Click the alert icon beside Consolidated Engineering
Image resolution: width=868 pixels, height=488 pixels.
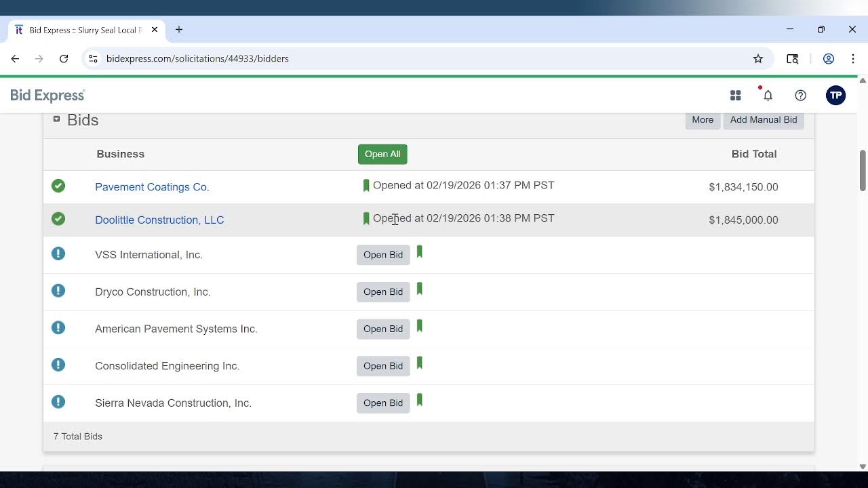click(x=58, y=365)
